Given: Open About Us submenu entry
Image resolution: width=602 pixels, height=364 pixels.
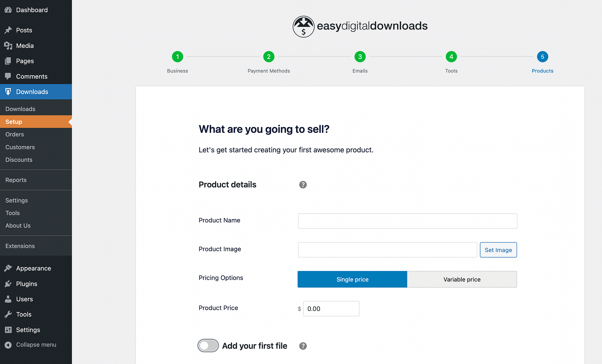Looking at the screenshot, I should [36, 225].
